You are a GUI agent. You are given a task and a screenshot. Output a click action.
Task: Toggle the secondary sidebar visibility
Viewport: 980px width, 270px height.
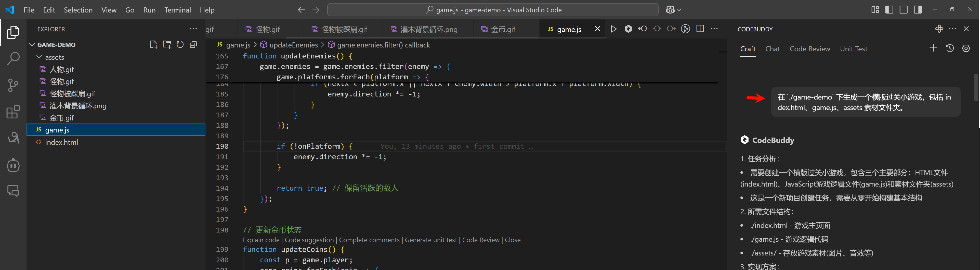coord(918,9)
